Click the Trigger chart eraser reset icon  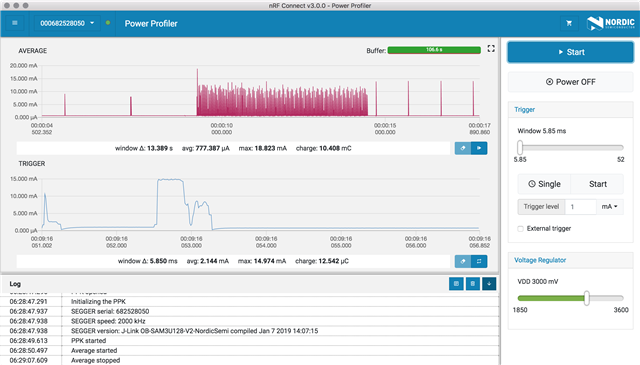(x=463, y=261)
